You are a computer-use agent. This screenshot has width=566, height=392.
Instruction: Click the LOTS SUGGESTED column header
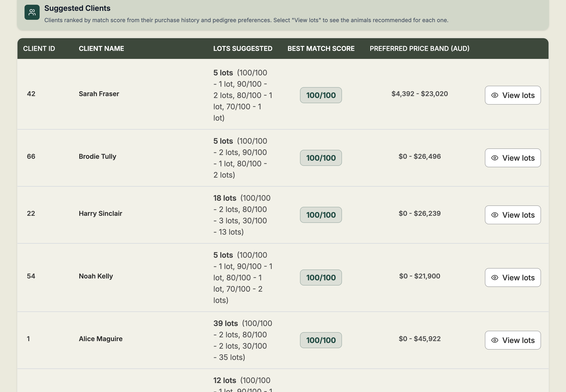243,49
